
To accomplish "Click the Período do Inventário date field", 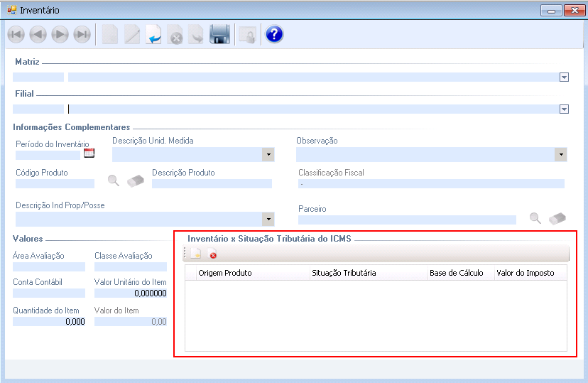I will [48, 155].
